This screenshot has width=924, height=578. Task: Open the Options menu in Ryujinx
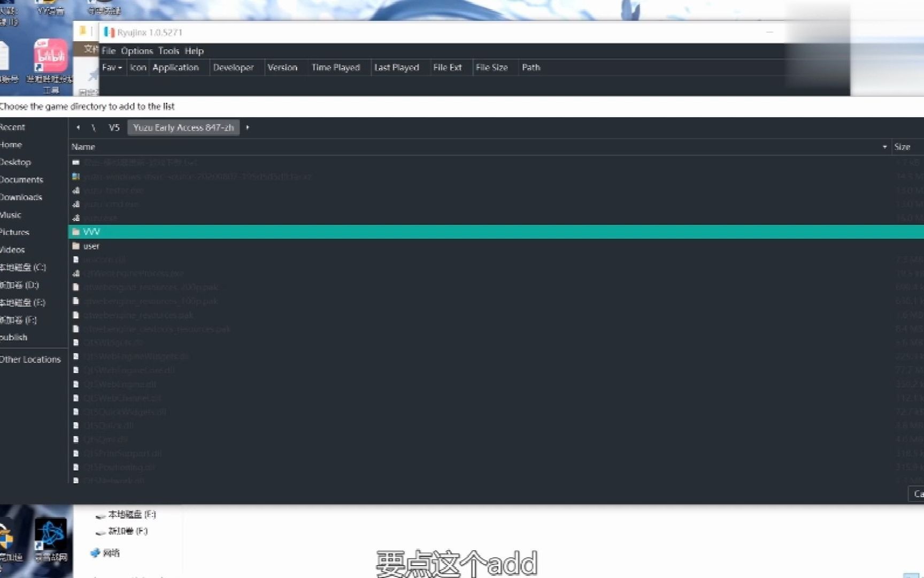pos(137,51)
